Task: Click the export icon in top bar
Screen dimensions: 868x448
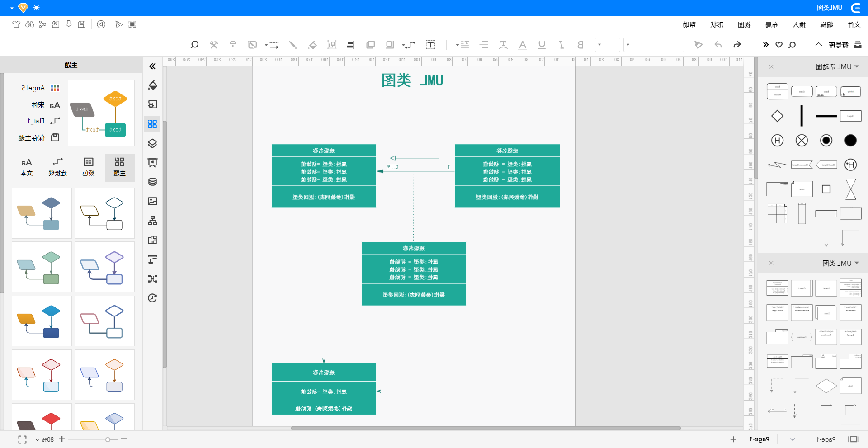Action: click(x=56, y=24)
